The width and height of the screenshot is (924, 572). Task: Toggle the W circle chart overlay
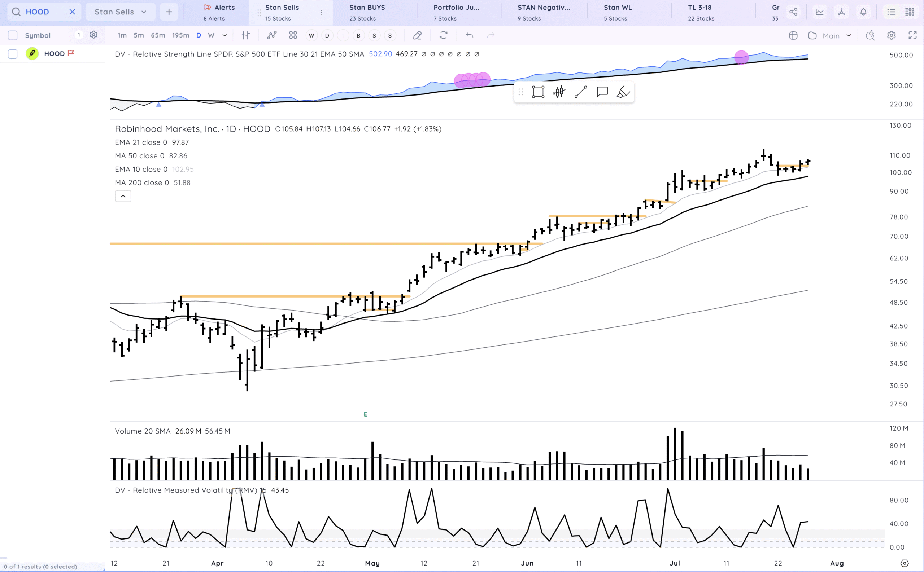click(x=311, y=36)
